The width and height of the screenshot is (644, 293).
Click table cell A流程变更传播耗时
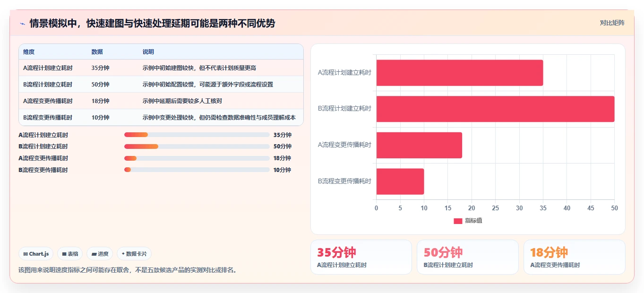[x=48, y=101]
